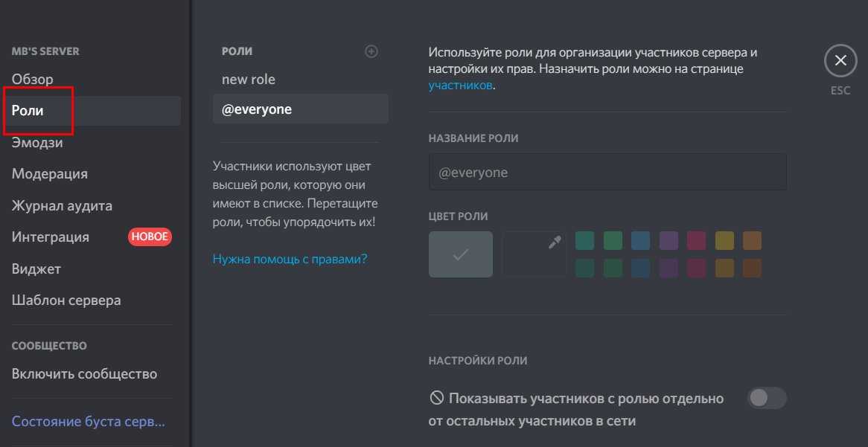Select the default gray color with checkmark
Screen dimensions: 868x447
tap(460, 254)
